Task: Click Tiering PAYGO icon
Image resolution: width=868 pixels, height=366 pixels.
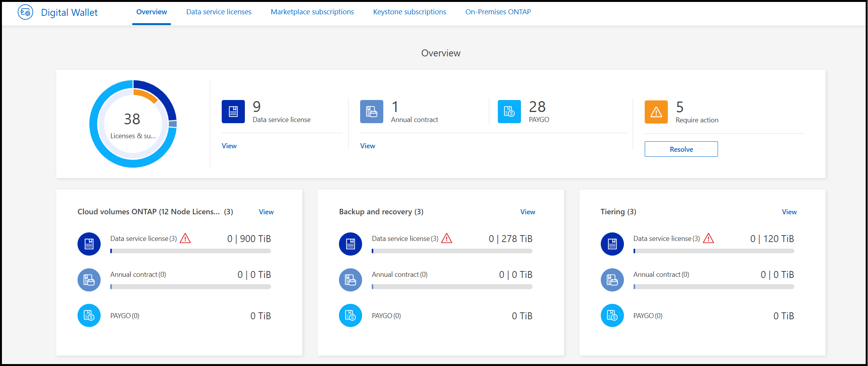Action: click(x=612, y=316)
